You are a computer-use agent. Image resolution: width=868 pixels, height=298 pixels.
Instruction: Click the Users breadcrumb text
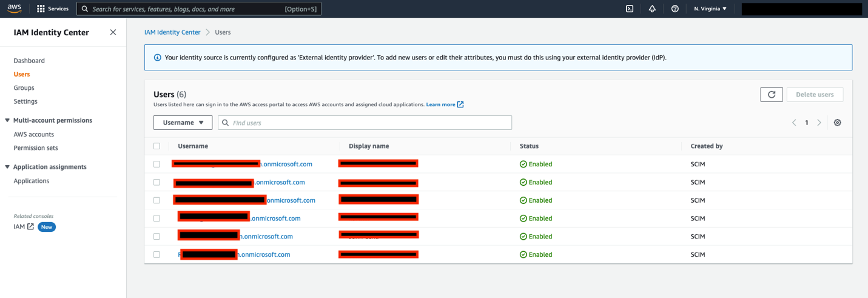pyautogui.click(x=223, y=32)
